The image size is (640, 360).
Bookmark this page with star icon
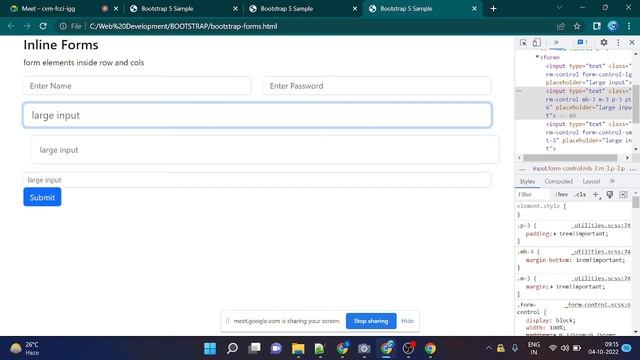[577, 26]
